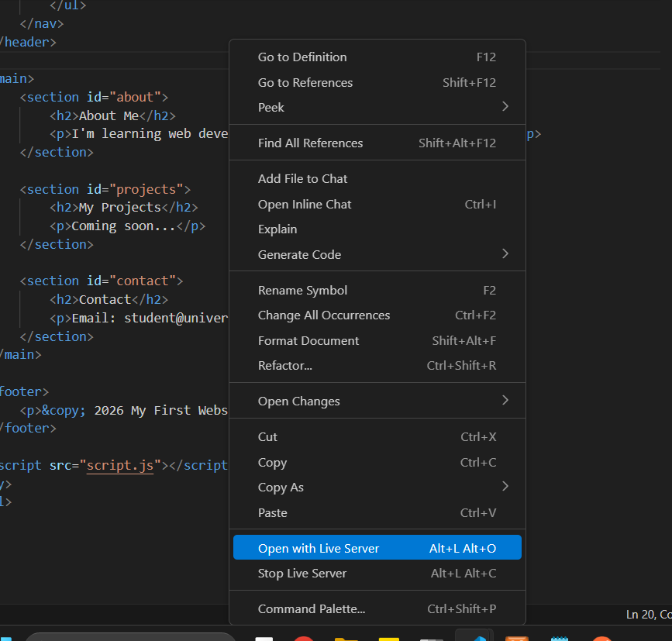Run Format Document

[x=308, y=341]
